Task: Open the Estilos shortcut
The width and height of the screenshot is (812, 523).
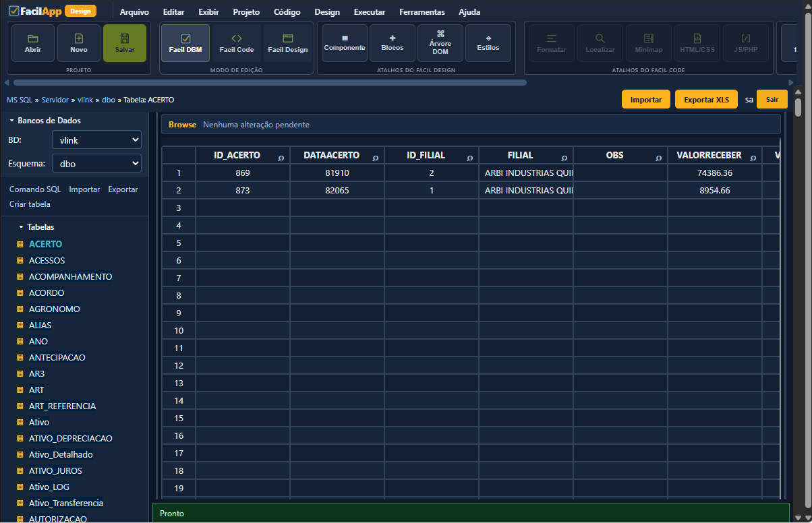Action: tap(488, 43)
